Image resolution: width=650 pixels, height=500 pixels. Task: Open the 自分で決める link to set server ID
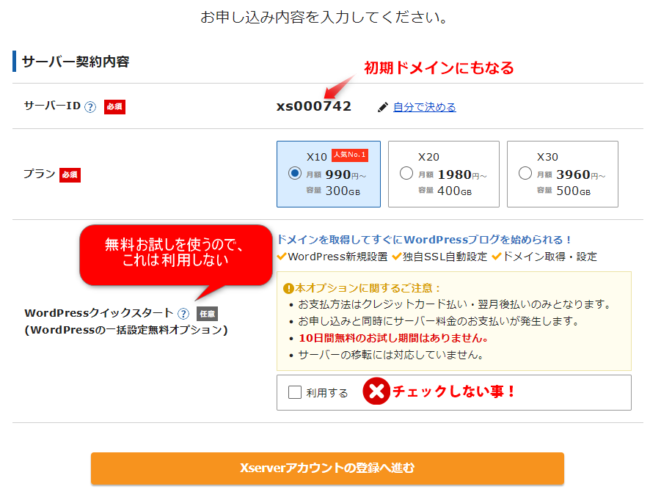tap(424, 107)
